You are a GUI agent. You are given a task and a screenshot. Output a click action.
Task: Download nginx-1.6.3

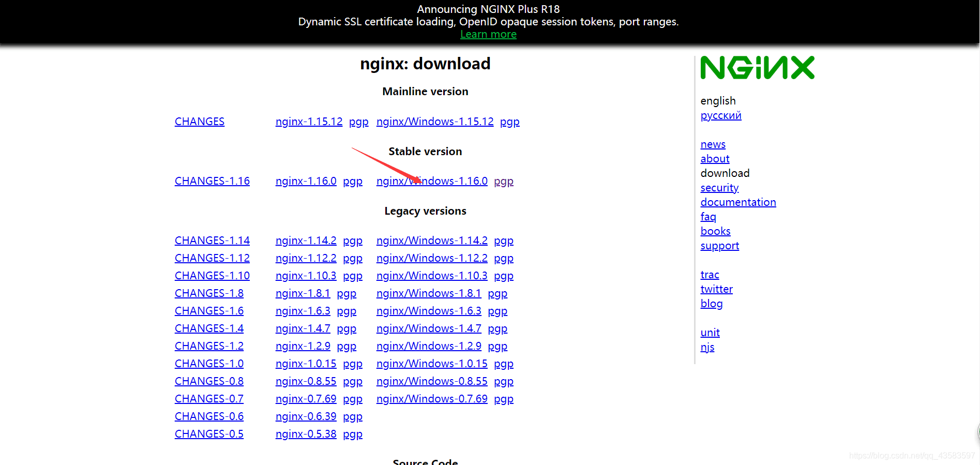point(303,311)
